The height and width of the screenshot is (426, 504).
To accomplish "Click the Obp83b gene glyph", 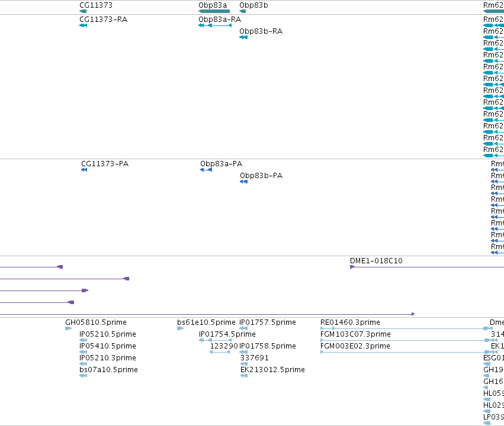I will click(x=243, y=11).
